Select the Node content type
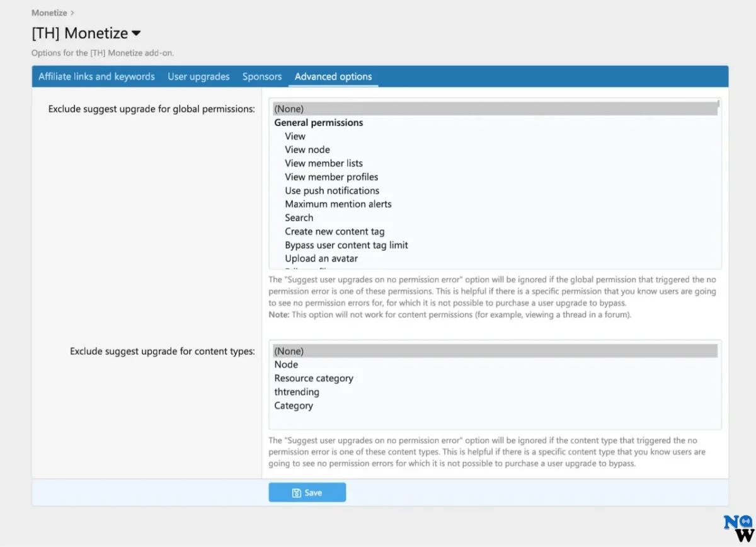Image resolution: width=756 pixels, height=547 pixels. pos(286,364)
